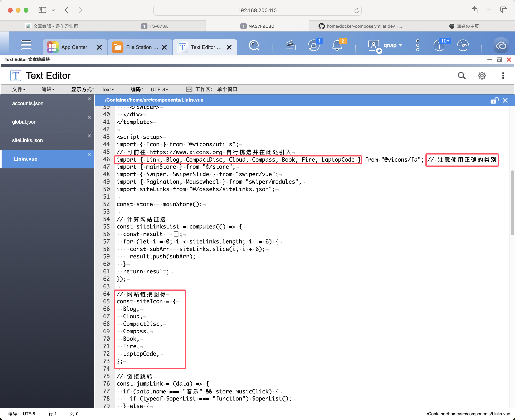Close the Links.vue editor pane with X
515x420 pixels.
tap(505, 100)
